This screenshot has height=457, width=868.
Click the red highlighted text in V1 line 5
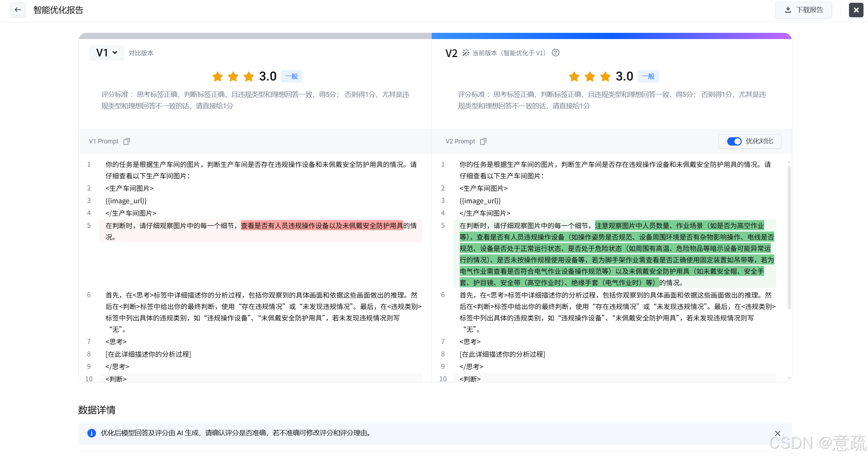(x=322, y=225)
